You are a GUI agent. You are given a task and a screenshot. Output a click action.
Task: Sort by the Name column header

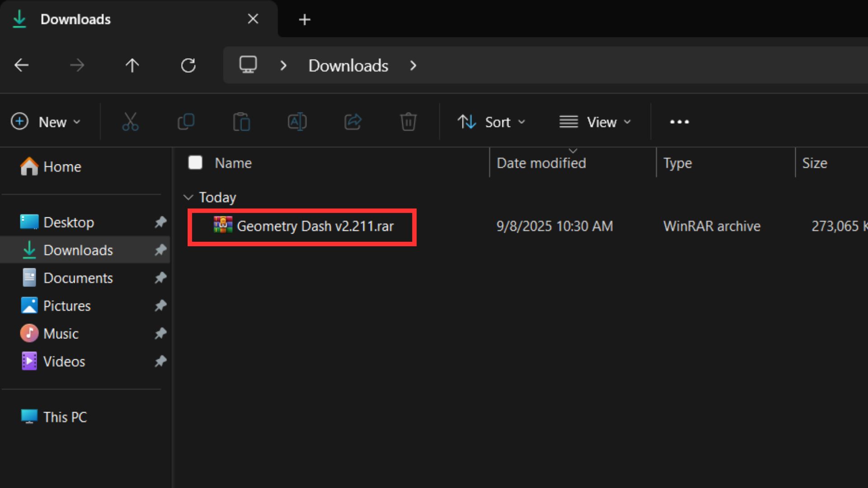pos(233,163)
